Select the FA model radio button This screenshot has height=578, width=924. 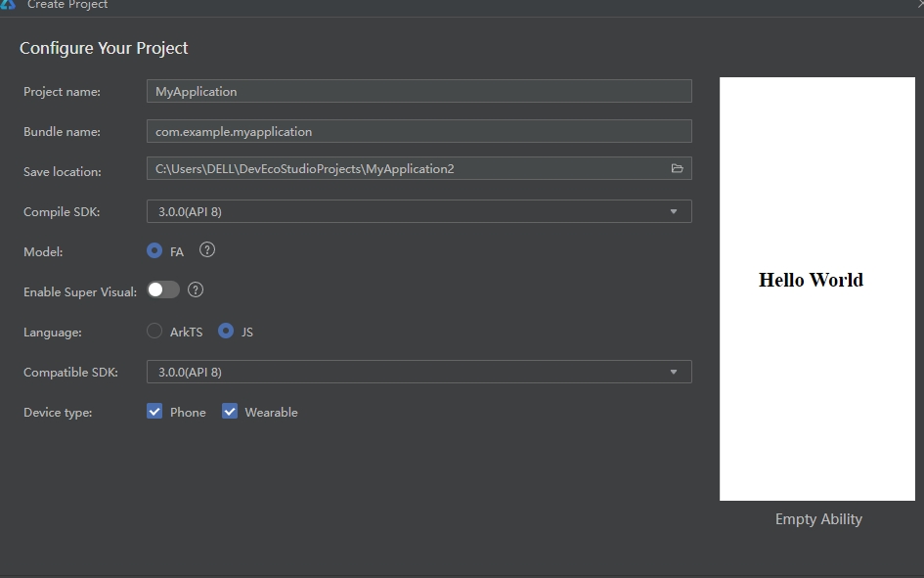pyautogui.click(x=154, y=250)
